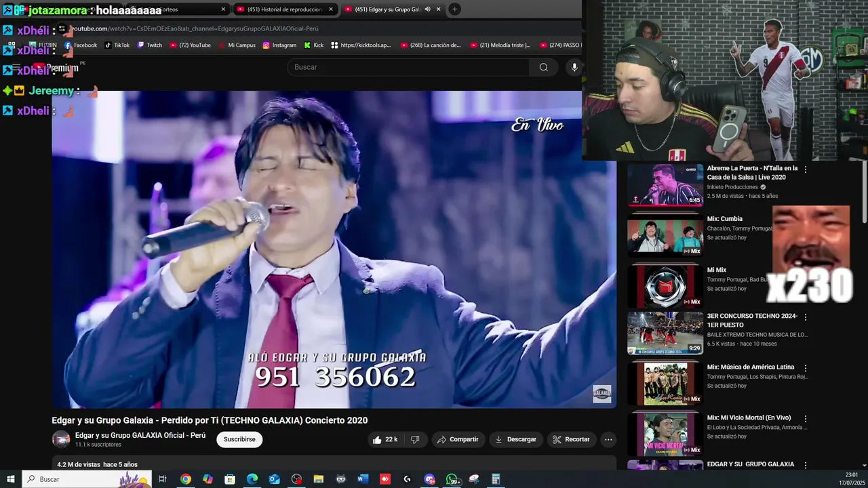Click the dislike thumbs-down icon

click(x=415, y=439)
